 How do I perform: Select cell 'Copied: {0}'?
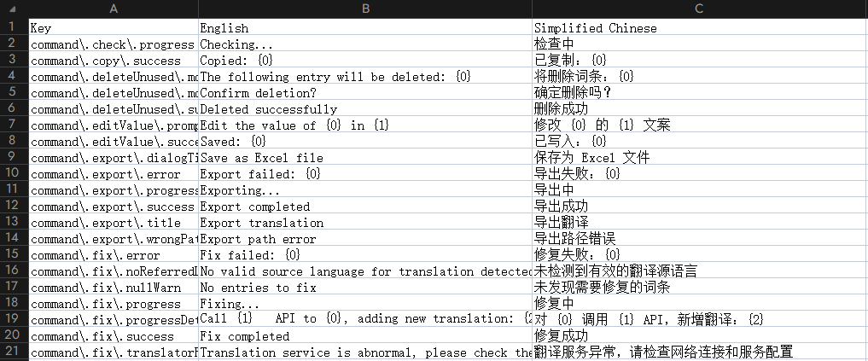coord(365,60)
